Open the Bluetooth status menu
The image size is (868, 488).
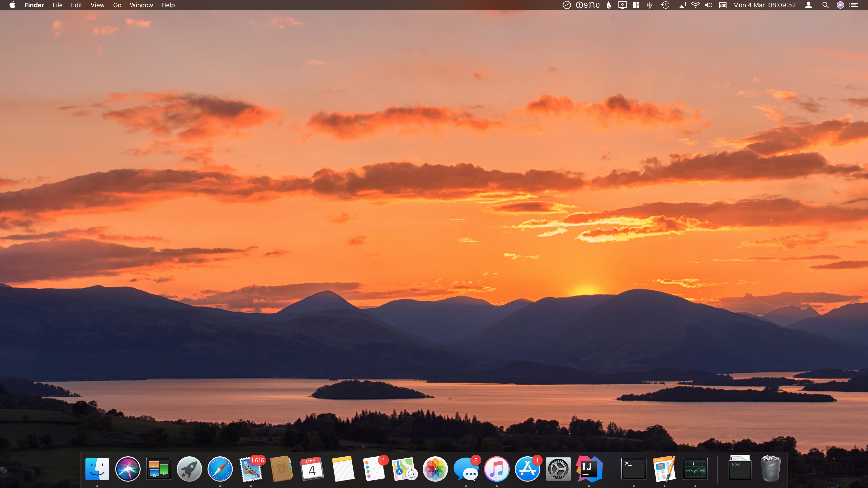click(x=649, y=5)
